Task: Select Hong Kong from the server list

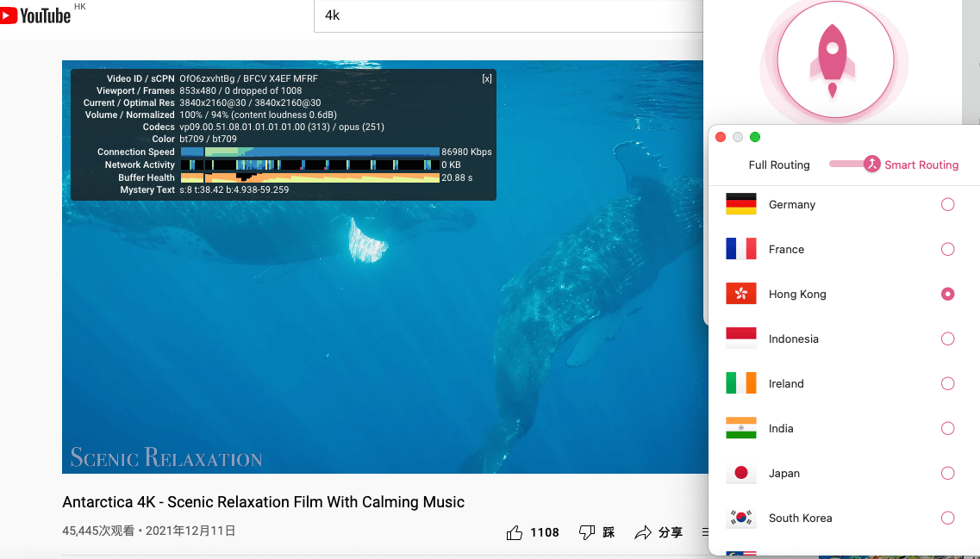Action: tap(797, 295)
